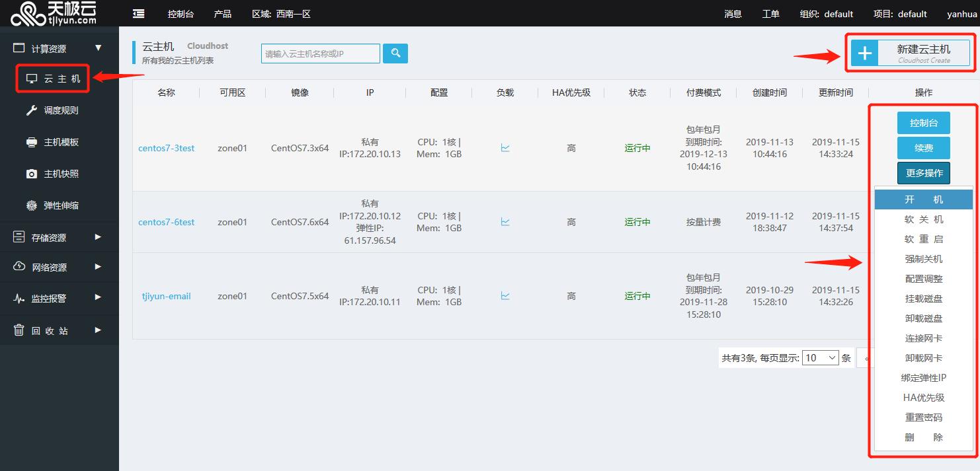Open 主机模板 printer item in sidebar
This screenshot has width=980, height=471.
point(60,142)
